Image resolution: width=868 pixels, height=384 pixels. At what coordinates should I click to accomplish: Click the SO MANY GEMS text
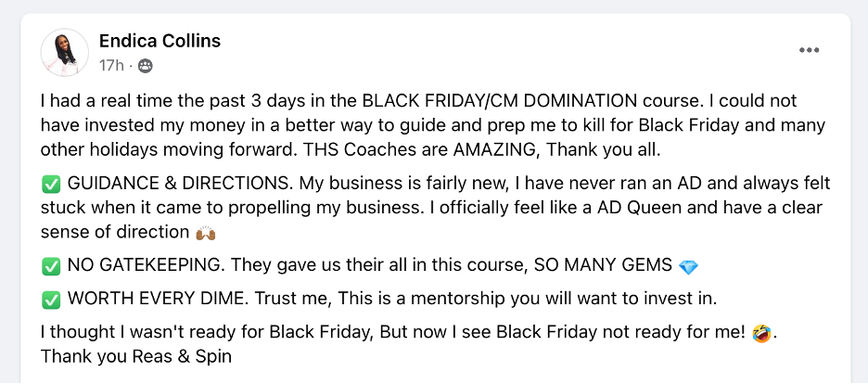tap(603, 266)
